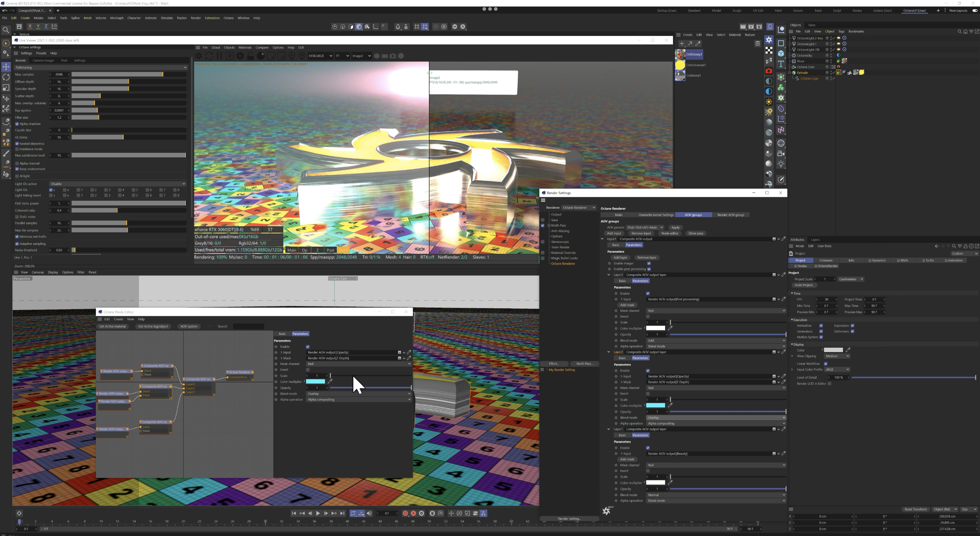This screenshot has width=980, height=536.
Task: Switch to the Camera Imager tab
Action: click(x=43, y=61)
